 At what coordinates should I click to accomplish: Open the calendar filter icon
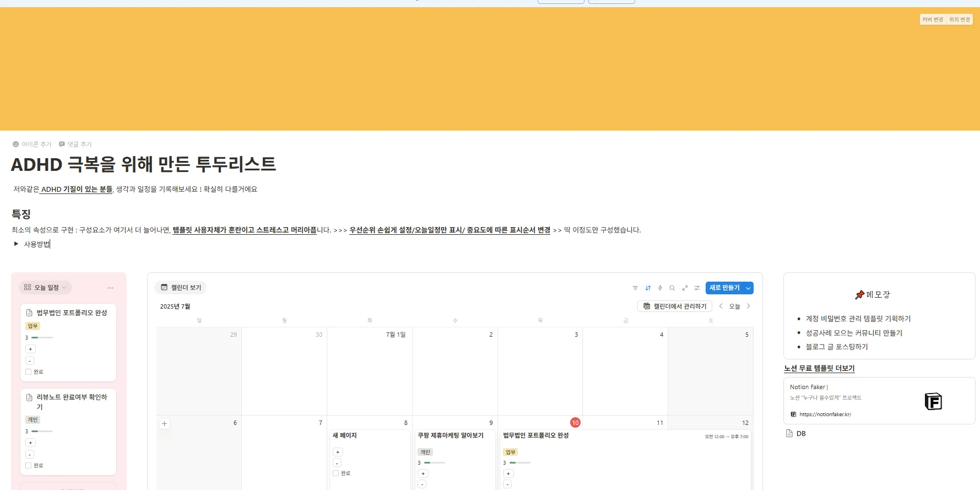point(635,288)
